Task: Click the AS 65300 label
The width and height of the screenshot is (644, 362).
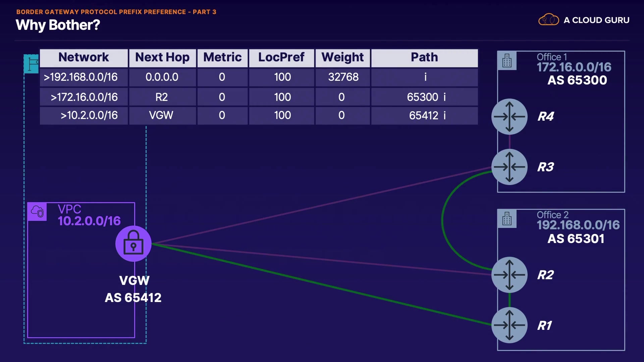Action: (577, 80)
